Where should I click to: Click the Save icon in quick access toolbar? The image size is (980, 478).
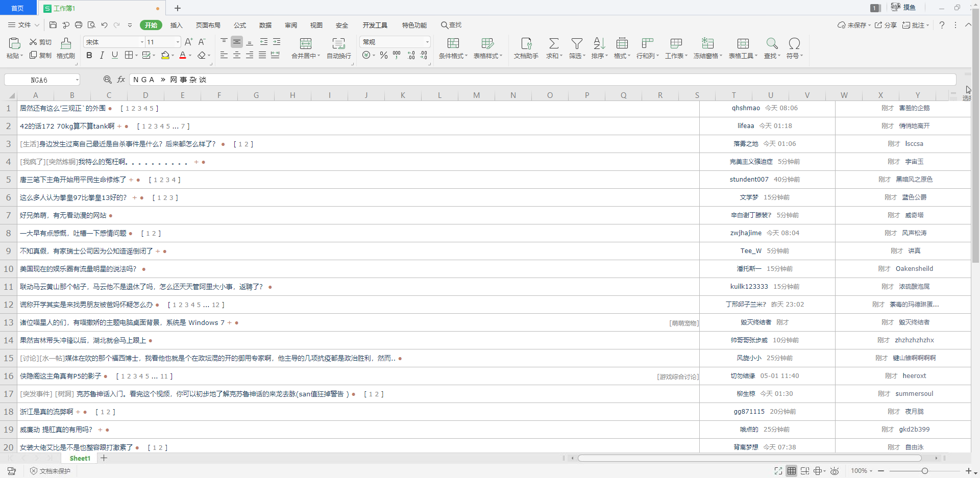53,25
